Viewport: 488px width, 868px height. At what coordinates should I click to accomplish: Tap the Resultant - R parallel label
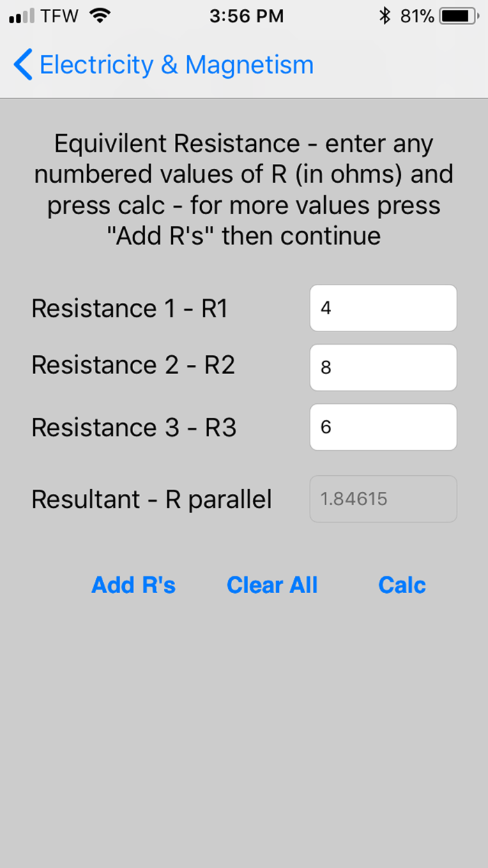pos(151,499)
